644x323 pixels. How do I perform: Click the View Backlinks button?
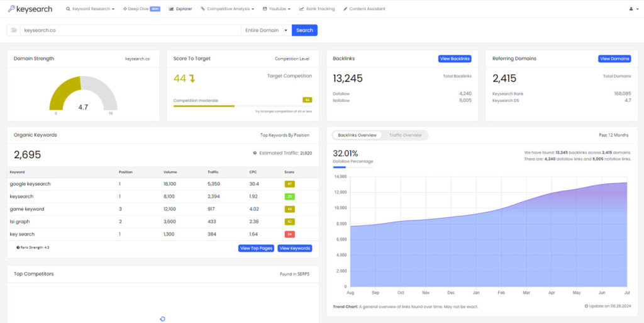pyautogui.click(x=455, y=59)
